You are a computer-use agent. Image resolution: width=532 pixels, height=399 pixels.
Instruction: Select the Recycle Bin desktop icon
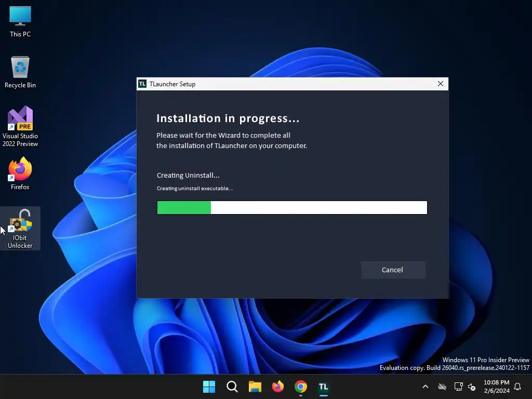(x=20, y=72)
